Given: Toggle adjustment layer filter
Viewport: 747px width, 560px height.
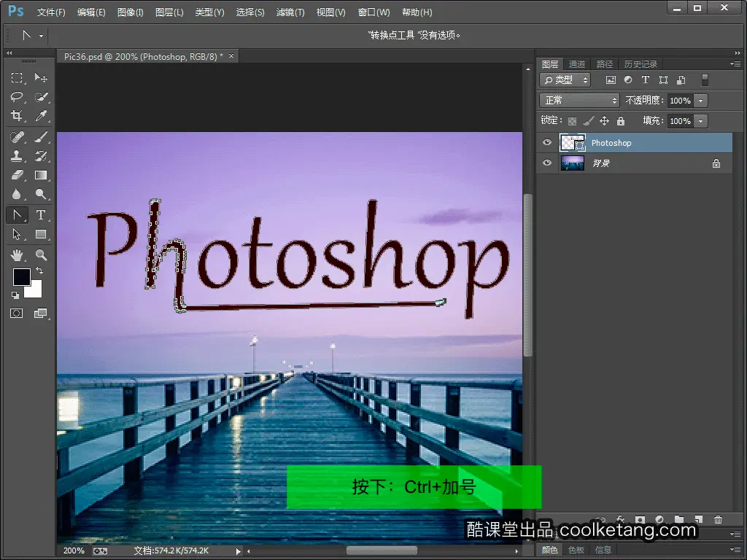Looking at the screenshot, I should point(628,80).
